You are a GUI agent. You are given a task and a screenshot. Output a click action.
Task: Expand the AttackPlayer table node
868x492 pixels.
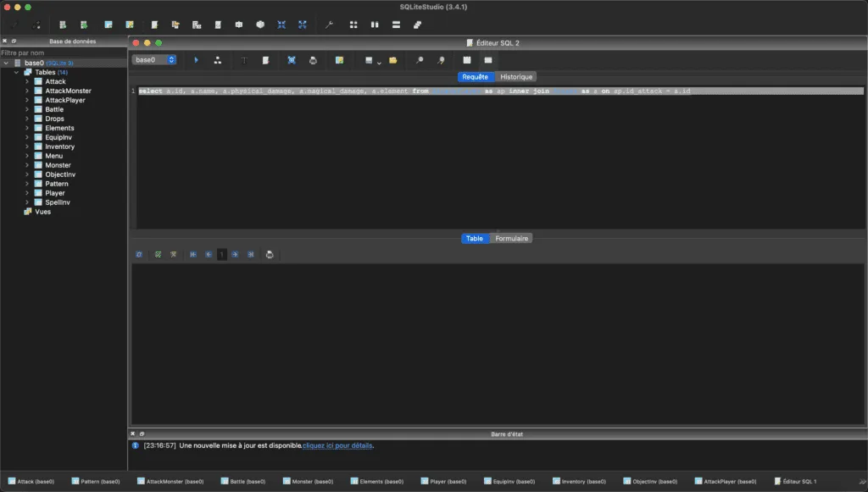click(26, 100)
